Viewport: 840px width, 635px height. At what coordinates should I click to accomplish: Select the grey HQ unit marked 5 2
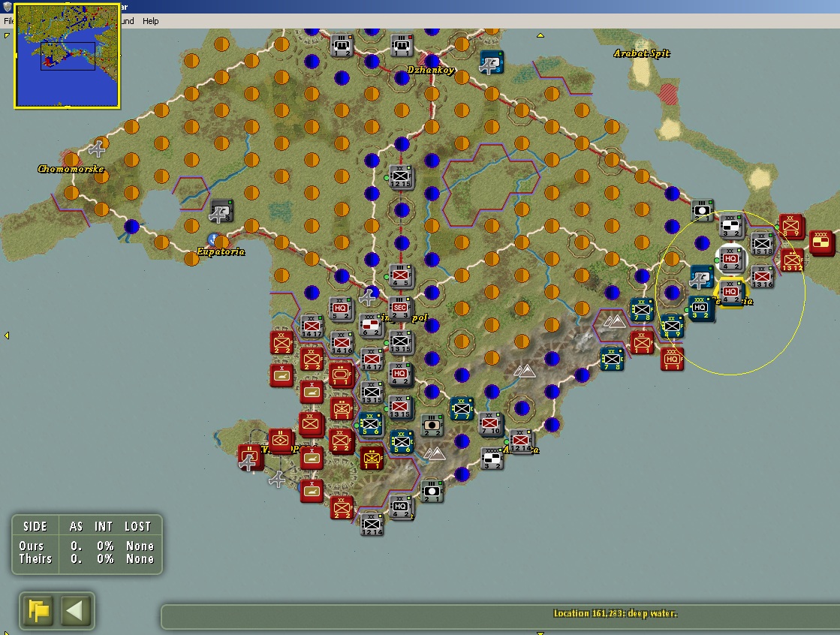click(341, 309)
